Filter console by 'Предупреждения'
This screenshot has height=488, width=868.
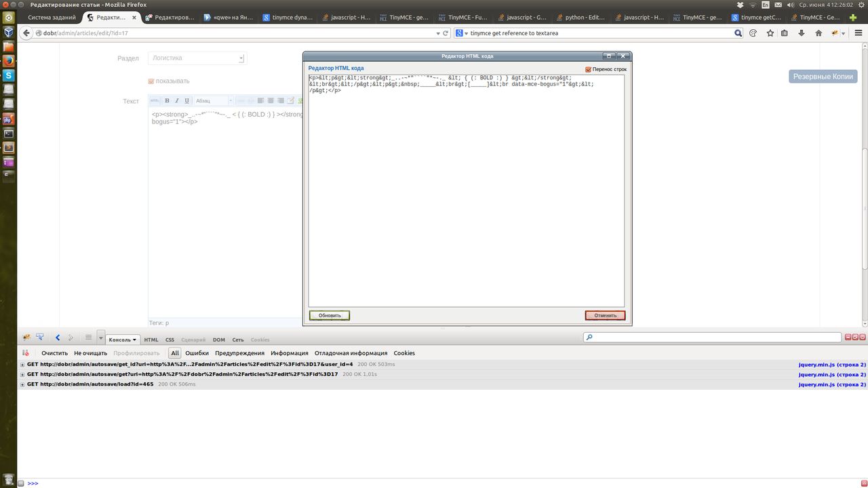(x=240, y=353)
